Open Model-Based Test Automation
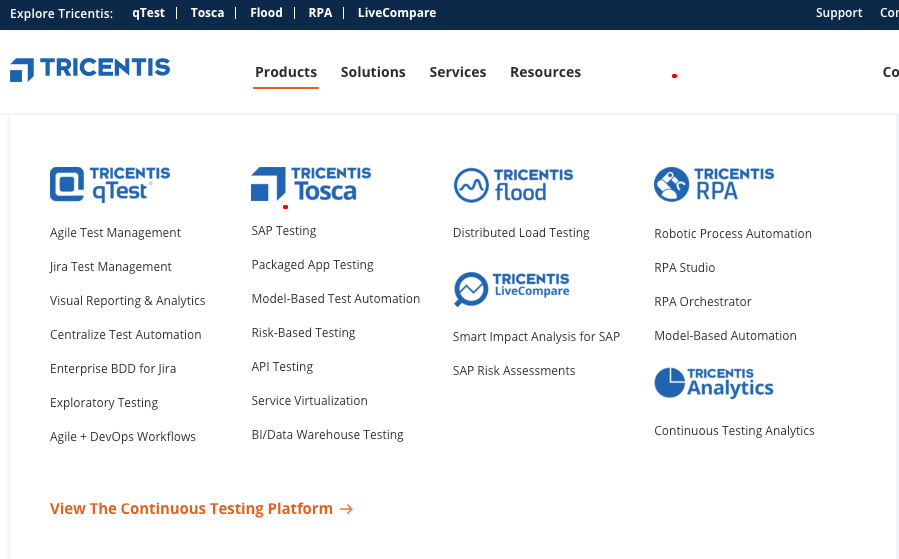This screenshot has width=899, height=559. [336, 299]
